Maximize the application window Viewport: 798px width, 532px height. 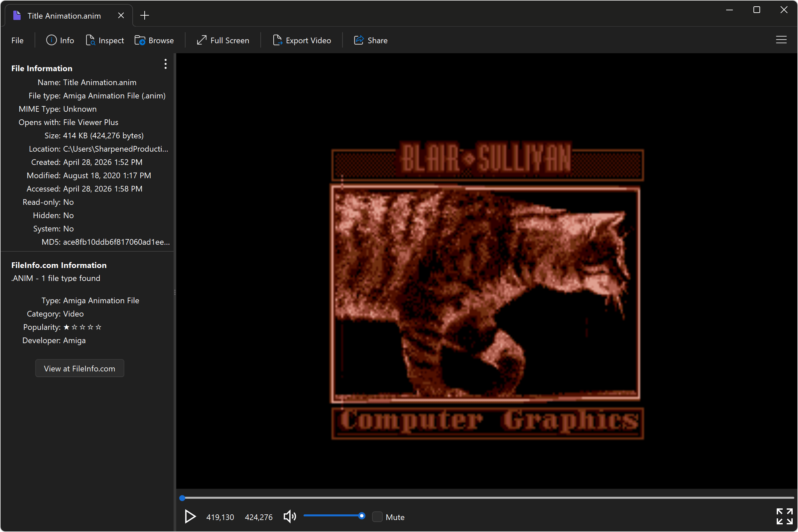pyautogui.click(x=757, y=10)
